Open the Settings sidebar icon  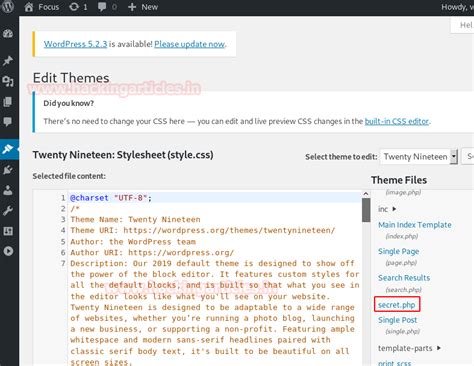pyautogui.click(x=8, y=231)
